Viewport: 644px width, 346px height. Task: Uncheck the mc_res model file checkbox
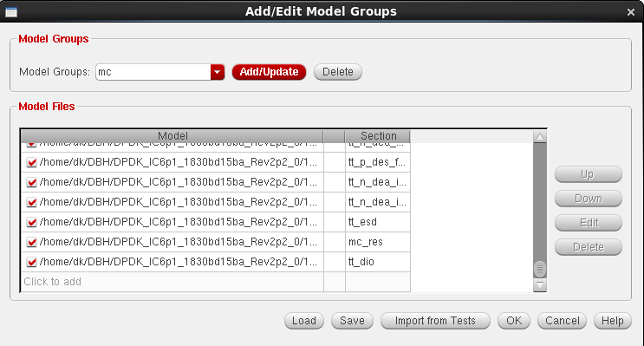click(x=31, y=242)
